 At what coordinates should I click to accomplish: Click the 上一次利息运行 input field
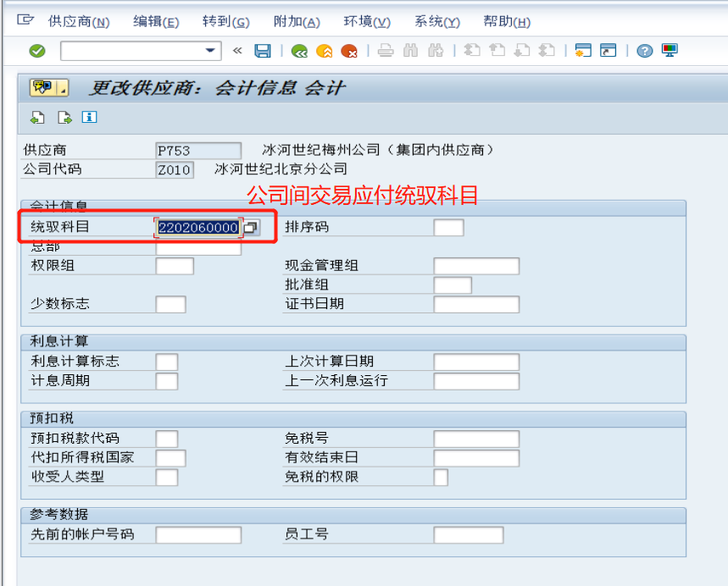click(x=476, y=382)
